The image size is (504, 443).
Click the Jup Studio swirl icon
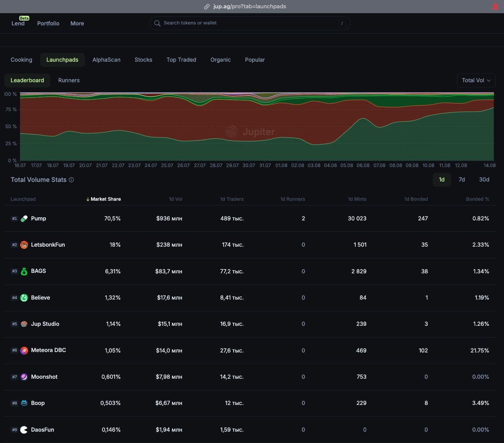pyautogui.click(x=24, y=324)
